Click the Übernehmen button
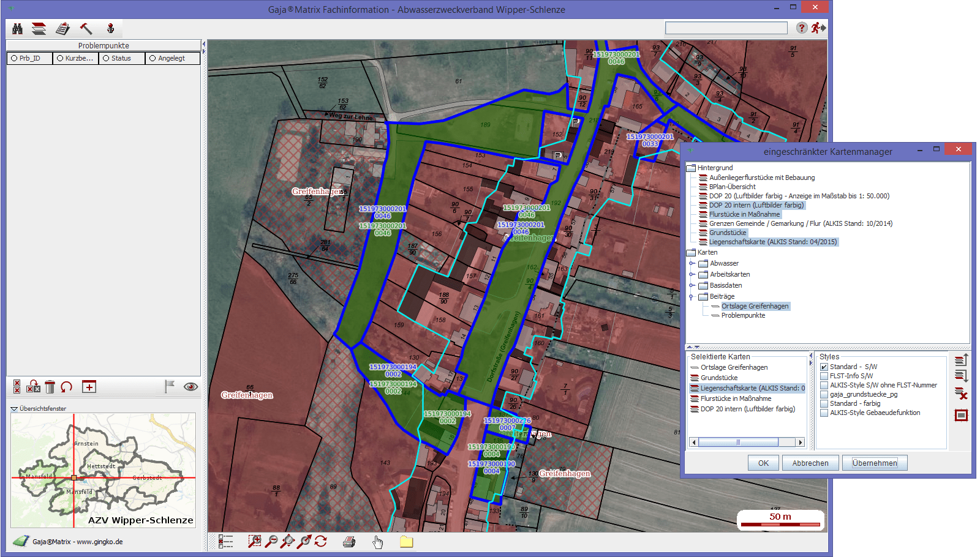The width and height of the screenshot is (980, 557). click(x=874, y=463)
